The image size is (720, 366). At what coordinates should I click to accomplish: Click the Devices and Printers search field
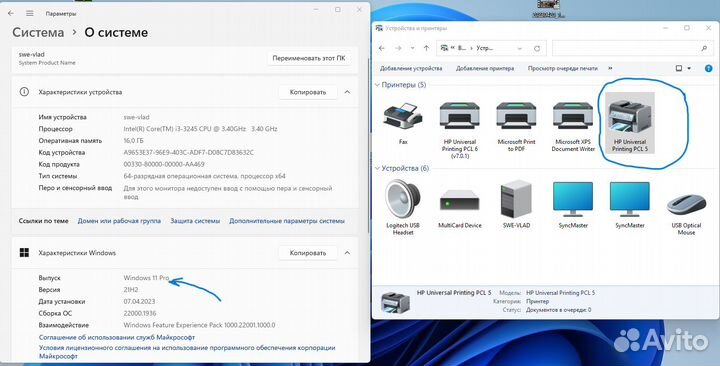click(x=632, y=48)
